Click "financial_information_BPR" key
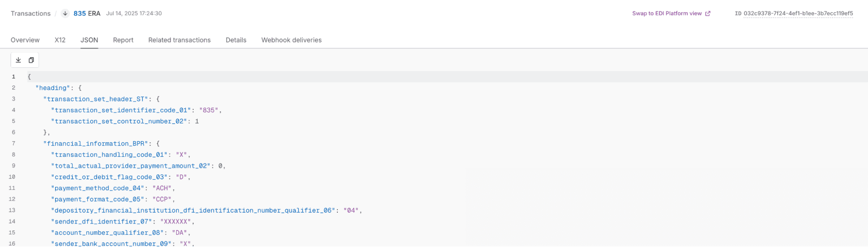The height and width of the screenshot is (247, 868). click(x=96, y=144)
